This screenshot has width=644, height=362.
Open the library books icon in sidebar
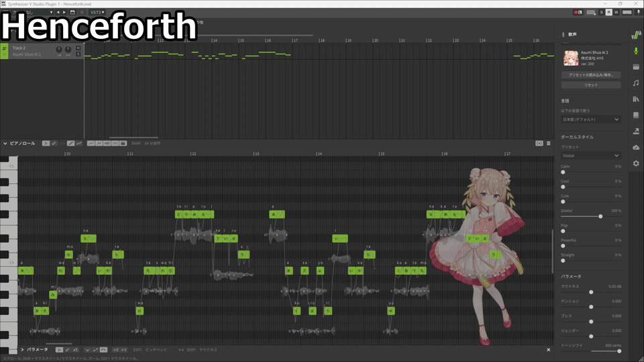click(x=636, y=99)
